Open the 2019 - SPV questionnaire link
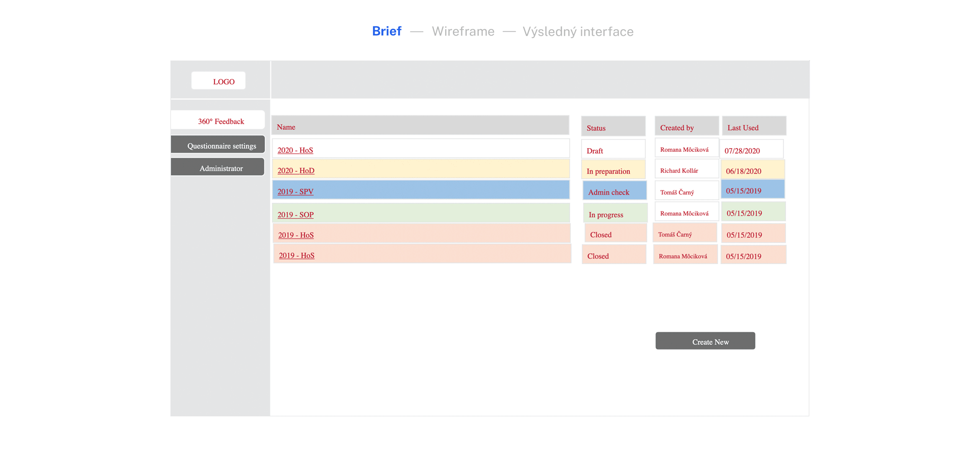980x471 pixels. tap(295, 192)
